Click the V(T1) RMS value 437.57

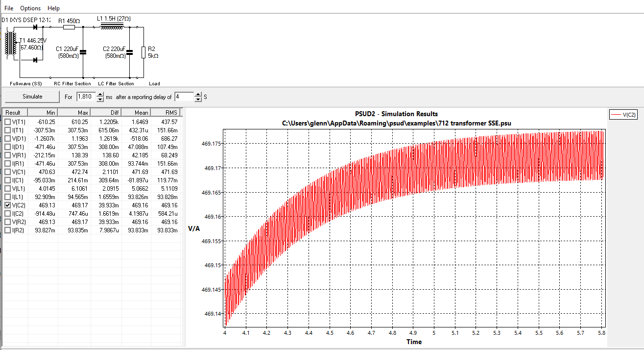pos(168,122)
